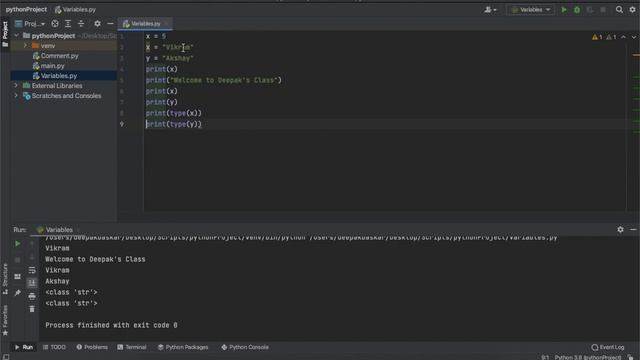Screen dimensions: 640x360
Task: Click the weak warning count indicator
Action: pyautogui.click(x=611, y=37)
